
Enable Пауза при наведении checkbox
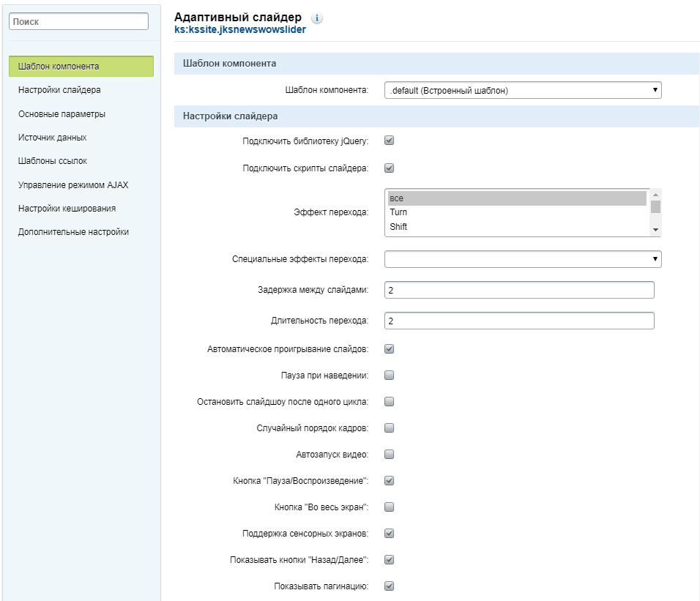(390, 376)
